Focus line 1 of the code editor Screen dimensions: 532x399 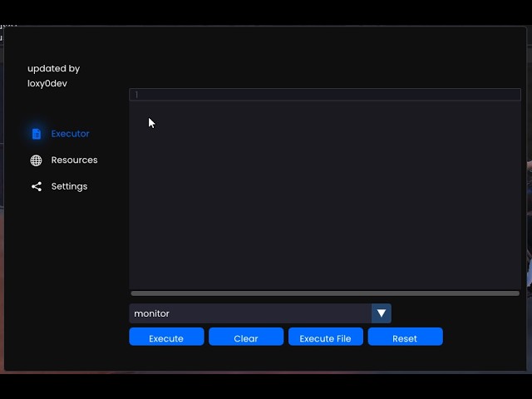tap(325, 94)
